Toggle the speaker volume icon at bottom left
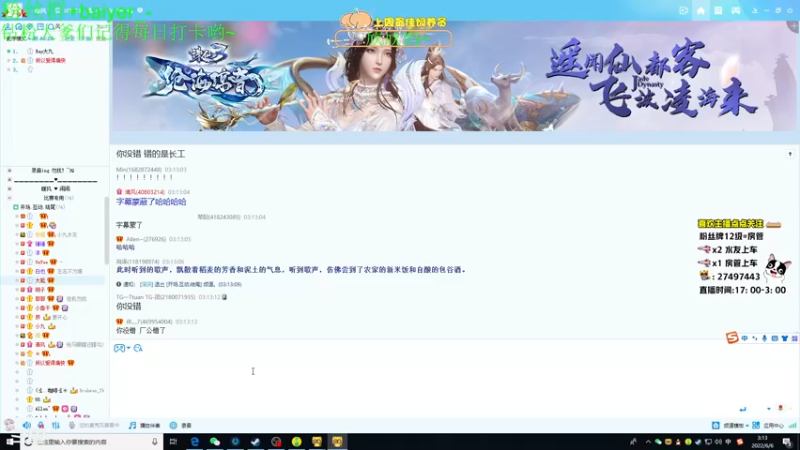This screenshot has height=450, width=800. coord(27,425)
